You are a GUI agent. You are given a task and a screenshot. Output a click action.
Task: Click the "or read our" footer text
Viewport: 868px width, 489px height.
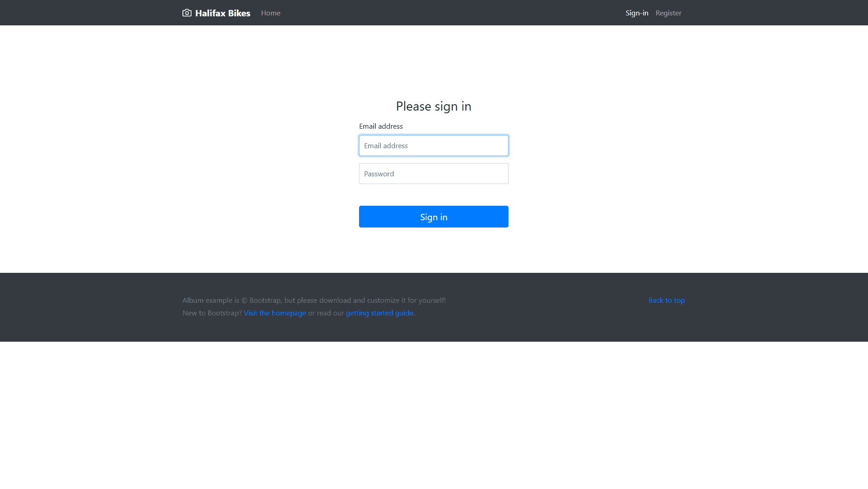click(326, 313)
